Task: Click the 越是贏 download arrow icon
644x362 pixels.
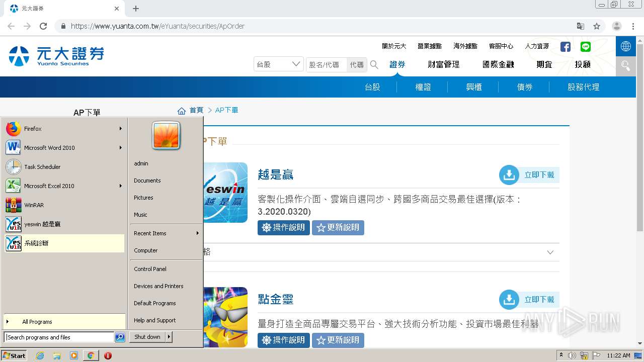Action: (509, 175)
